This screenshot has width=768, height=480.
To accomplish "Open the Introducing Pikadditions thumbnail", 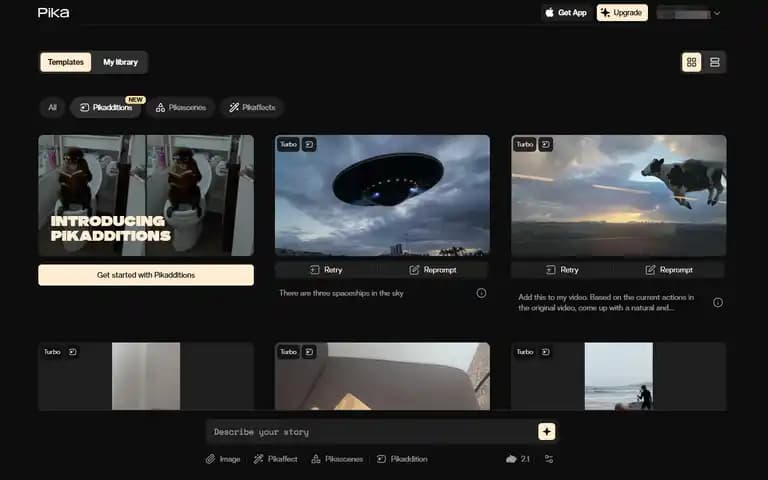I will click(146, 195).
